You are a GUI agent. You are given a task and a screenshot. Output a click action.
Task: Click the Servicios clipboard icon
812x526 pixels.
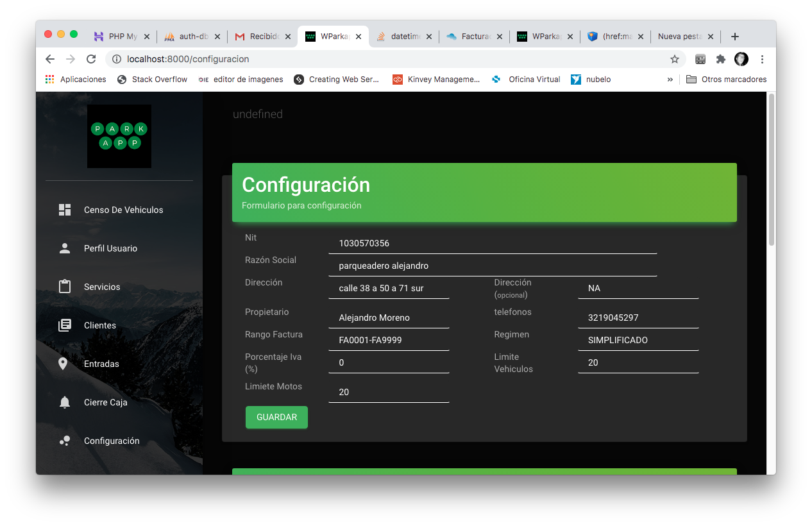[x=65, y=287]
